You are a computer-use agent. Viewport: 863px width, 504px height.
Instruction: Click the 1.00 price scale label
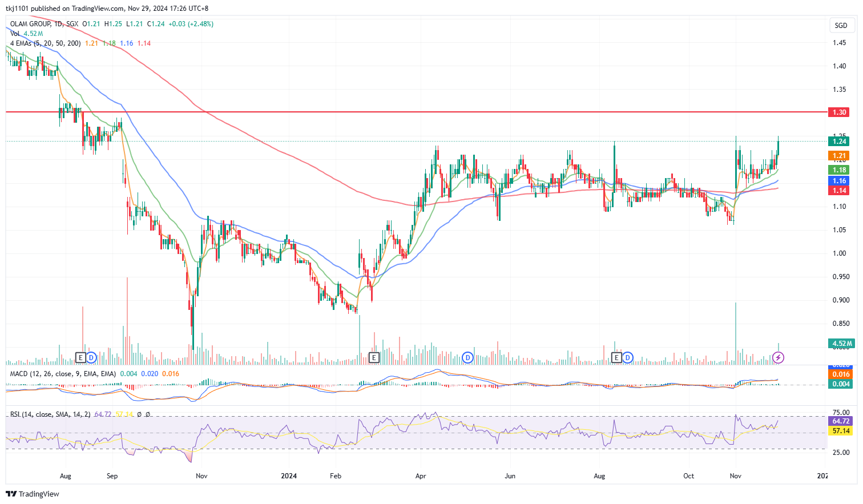tap(839, 253)
